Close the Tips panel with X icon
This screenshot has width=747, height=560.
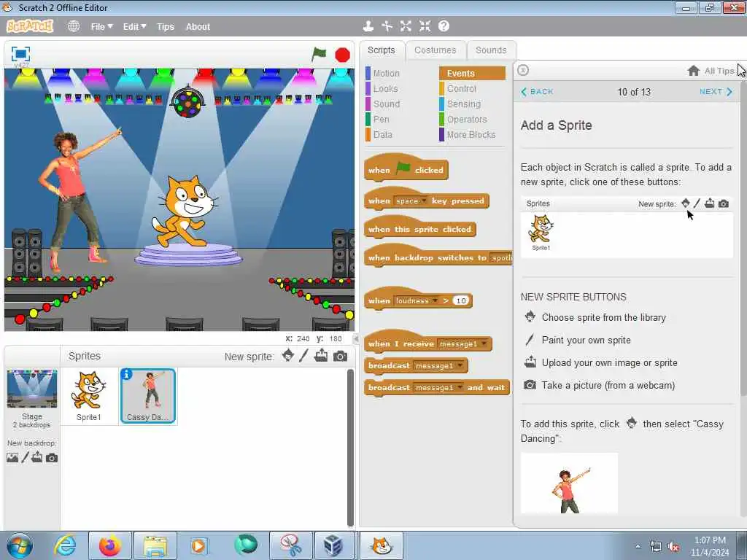click(522, 70)
